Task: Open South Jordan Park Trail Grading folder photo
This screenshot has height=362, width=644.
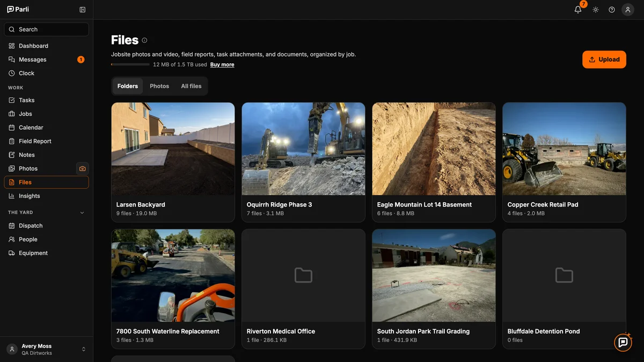Action: pyautogui.click(x=434, y=276)
